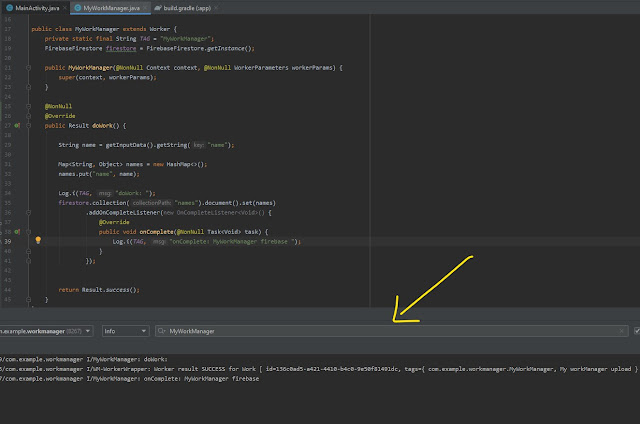Image resolution: width=640 pixels, height=424 pixels.
Task: Click the build.gradle tab file icon
Action: (159, 7)
